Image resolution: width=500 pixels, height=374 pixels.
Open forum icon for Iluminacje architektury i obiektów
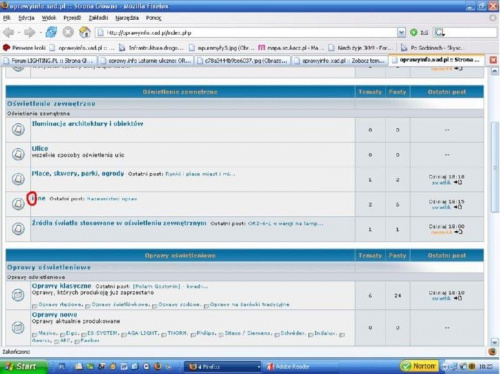pos(18,129)
